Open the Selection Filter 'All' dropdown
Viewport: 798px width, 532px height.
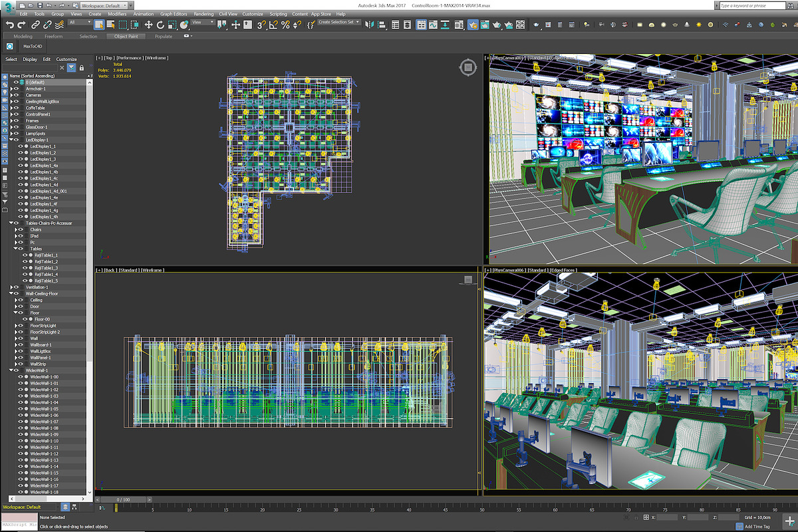(80, 22)
